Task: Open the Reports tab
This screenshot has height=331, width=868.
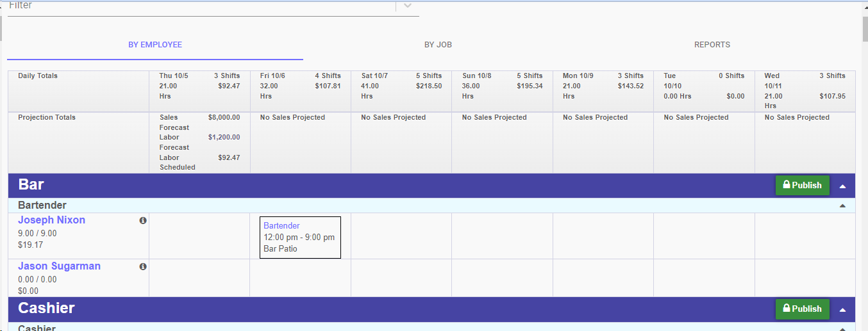Action: coord(712,45)
